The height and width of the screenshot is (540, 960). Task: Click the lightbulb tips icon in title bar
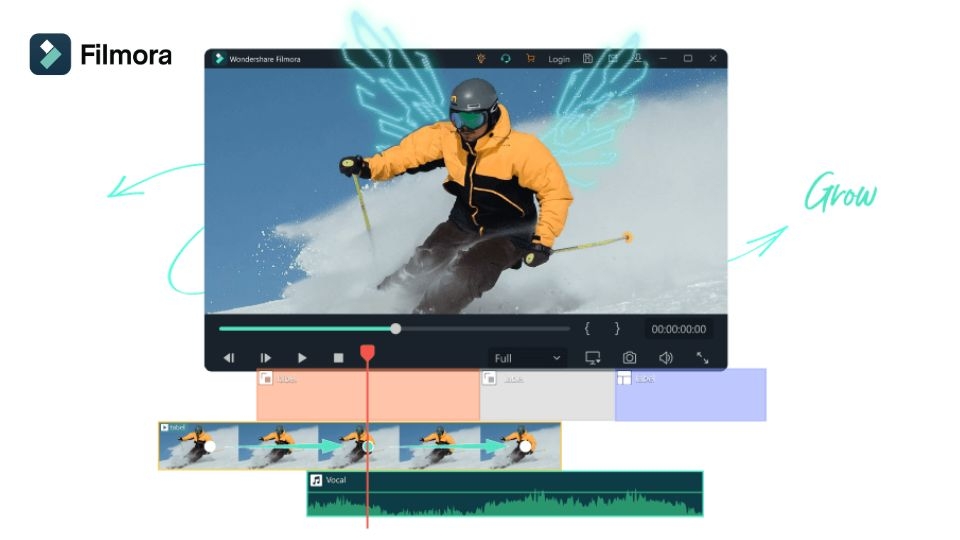pyautogui.click(x=481, y=59)
